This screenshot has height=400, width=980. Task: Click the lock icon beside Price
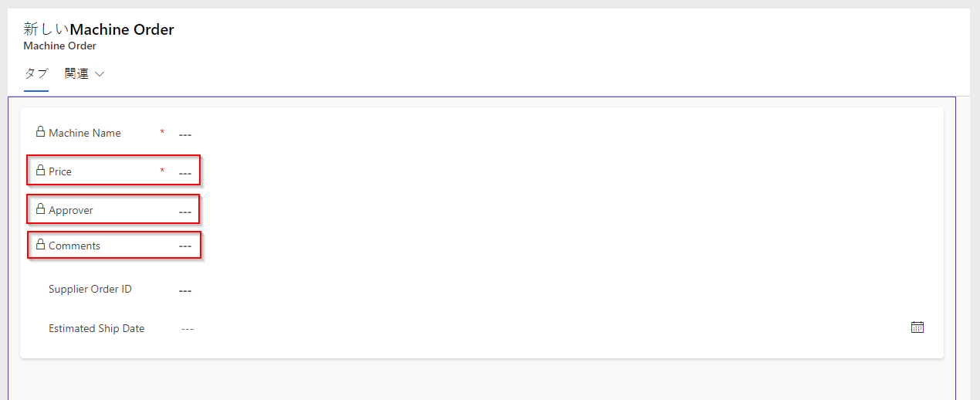pyautogui.click(x=40, y=171)
